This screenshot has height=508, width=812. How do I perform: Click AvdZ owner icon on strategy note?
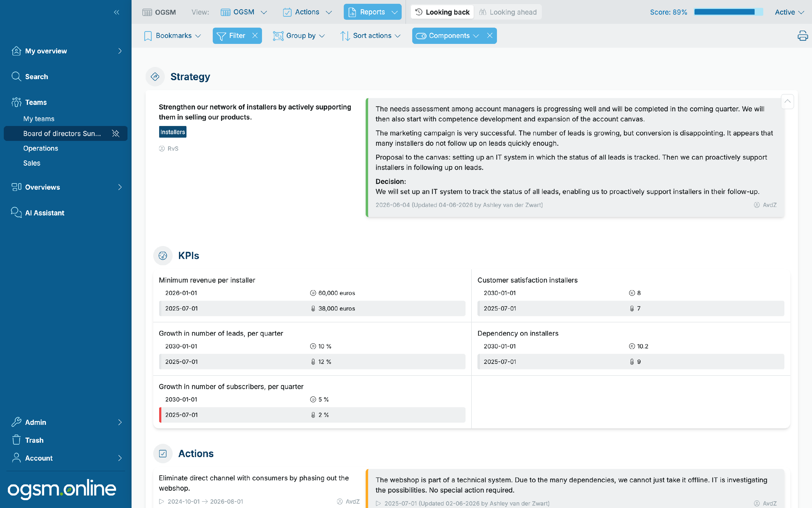tap(757, 205)
